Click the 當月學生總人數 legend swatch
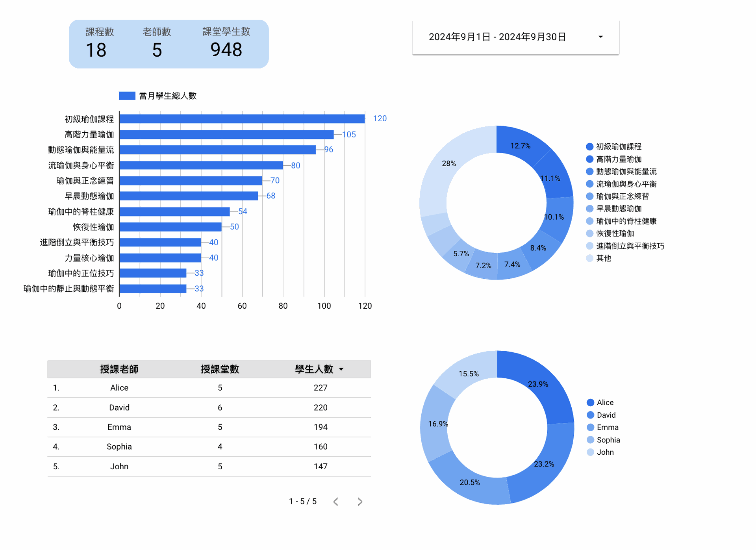 [x=127, y=96]
